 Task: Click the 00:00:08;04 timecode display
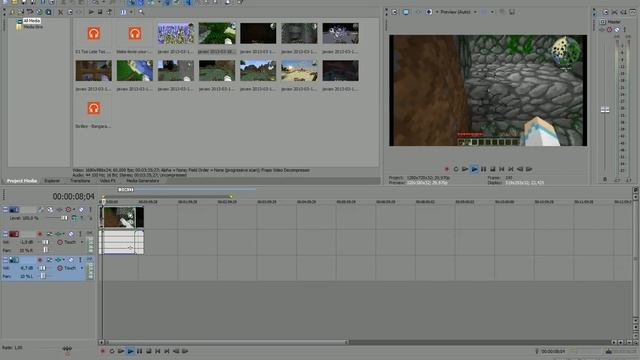tap(73, 196)
